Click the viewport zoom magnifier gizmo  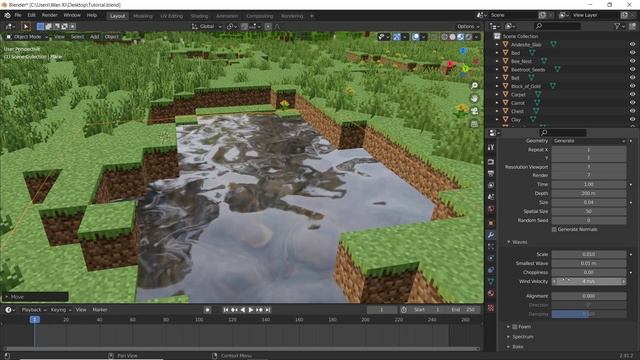(x=474, y=86)
